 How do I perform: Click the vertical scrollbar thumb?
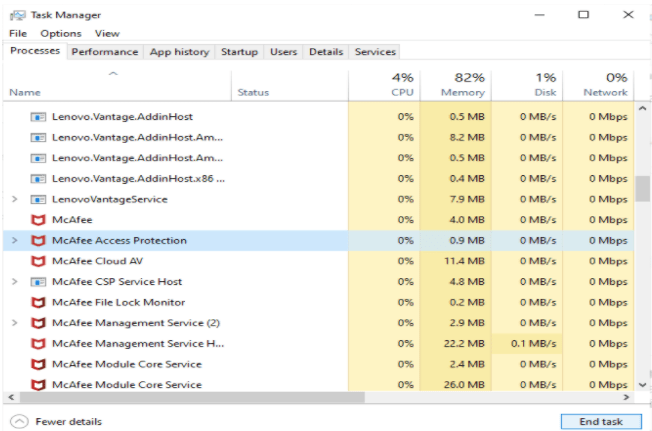pos(642,189)
